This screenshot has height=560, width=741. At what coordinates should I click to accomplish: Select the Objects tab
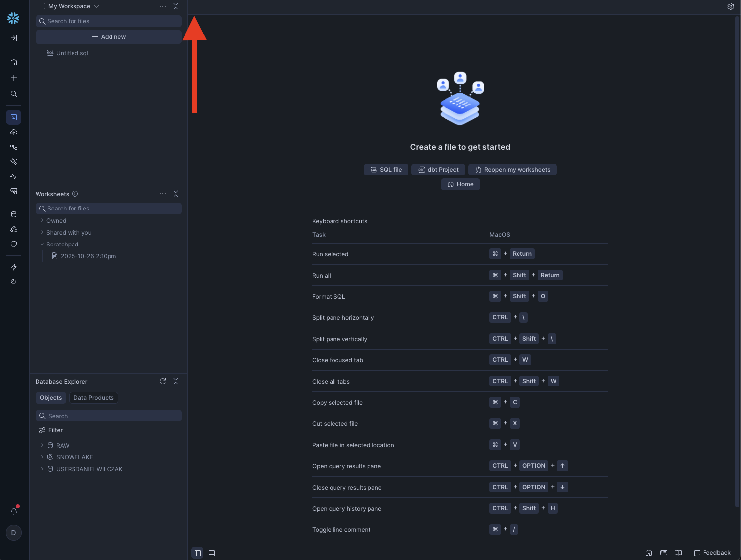coord(51,398)
